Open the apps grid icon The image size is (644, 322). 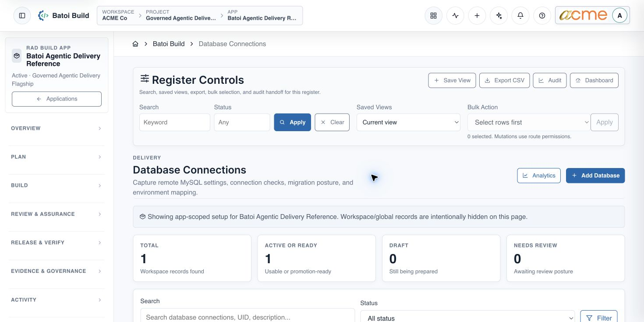click(x=433, y=15)
